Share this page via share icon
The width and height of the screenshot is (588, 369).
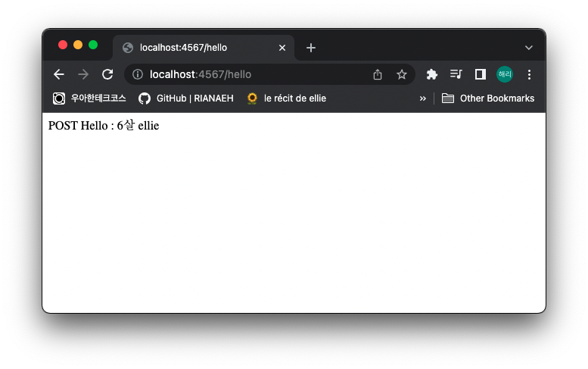(378, 74)
